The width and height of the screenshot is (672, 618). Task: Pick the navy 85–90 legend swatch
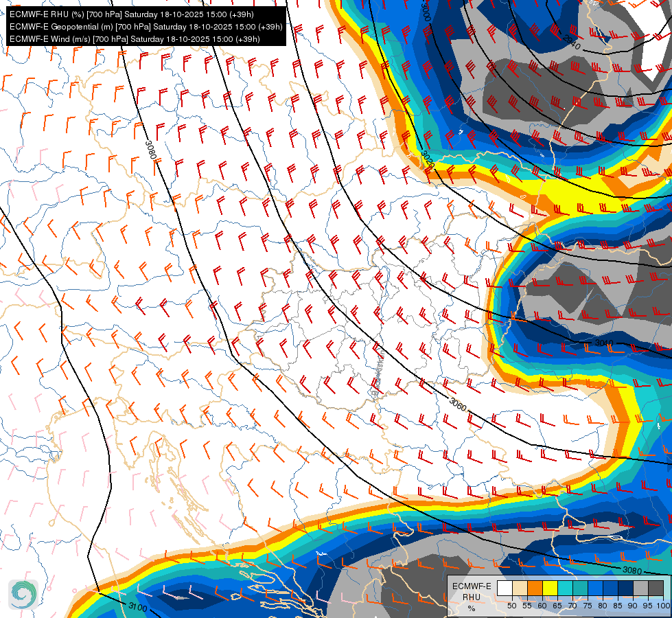[x=626, y=588]
